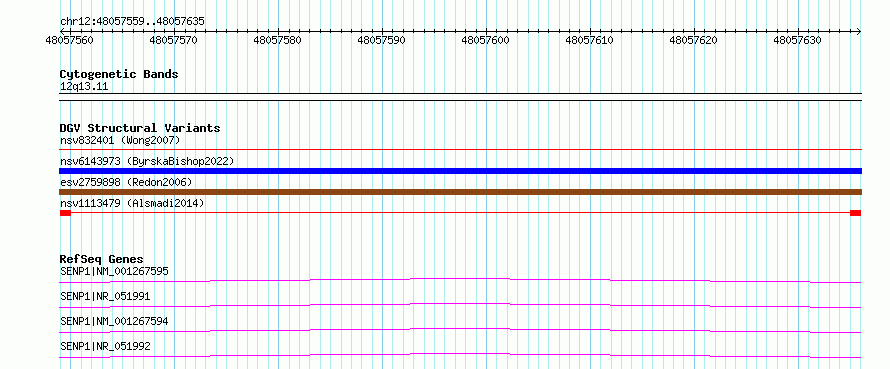The image size is (890, 369).
Task: Click ruler coordinate 48057610
Action: (590, 40)
